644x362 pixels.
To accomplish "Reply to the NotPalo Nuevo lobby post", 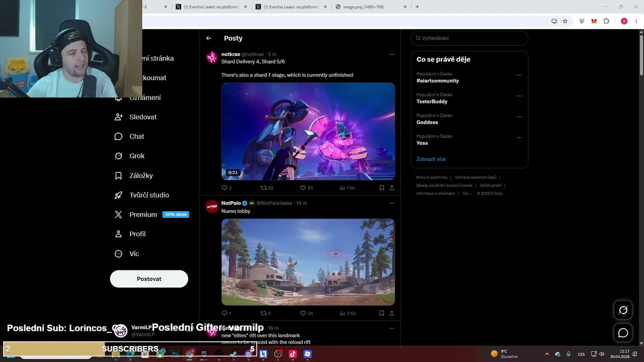I will point(226,313).
